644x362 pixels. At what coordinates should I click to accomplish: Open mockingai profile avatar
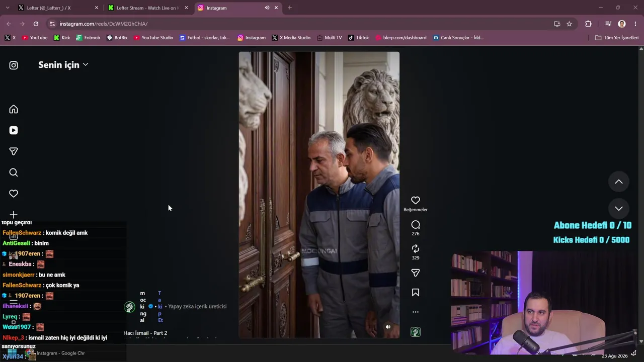(x=130, y=307)
